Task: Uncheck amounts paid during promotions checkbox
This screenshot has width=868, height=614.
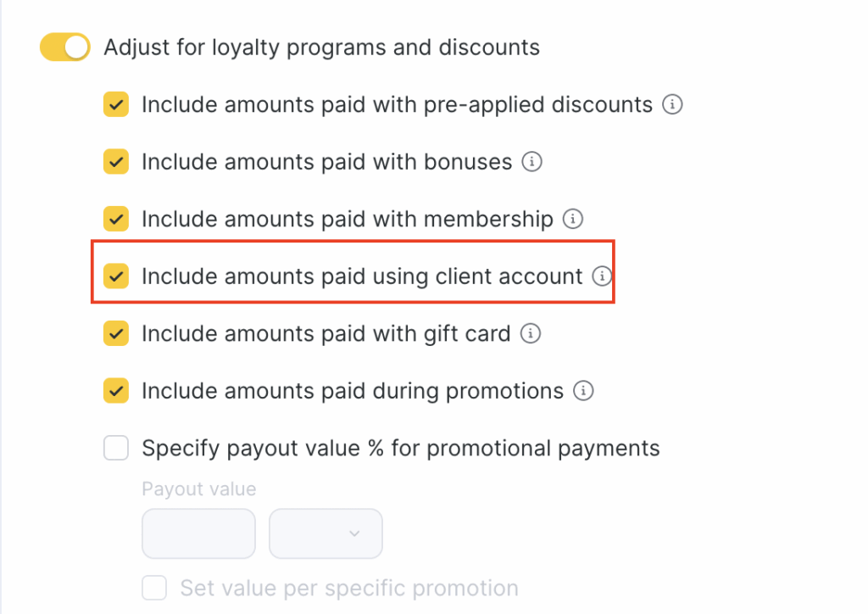Action: (x=116, y=391)
